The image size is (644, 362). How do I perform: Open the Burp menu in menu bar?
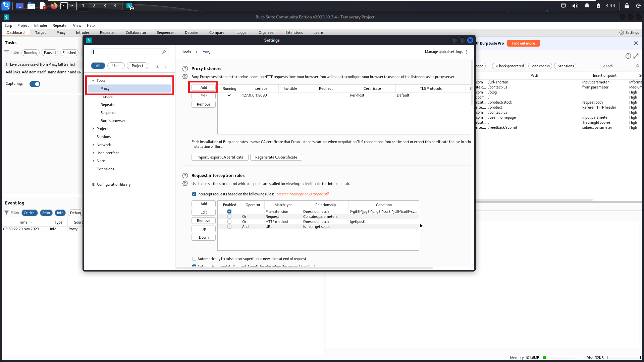coord(8,25)
